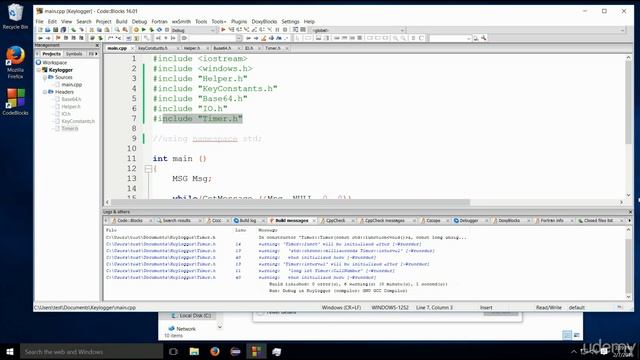Collapse the Keylogger project tree node
The height and width of the screenshot is (360, 640).
[x=40, y=70]
